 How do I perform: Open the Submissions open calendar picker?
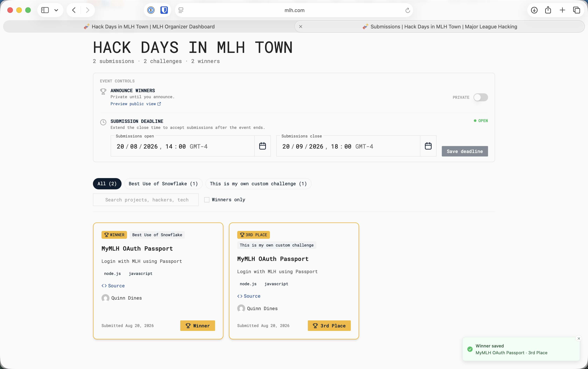(262, 146)
